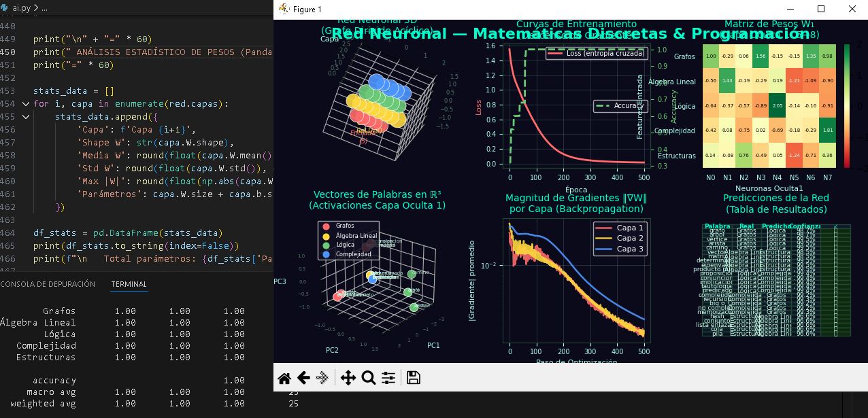This screenshot has height=418, width=868.
Task: Go back to previous plot view
Action: coord(303,379)
